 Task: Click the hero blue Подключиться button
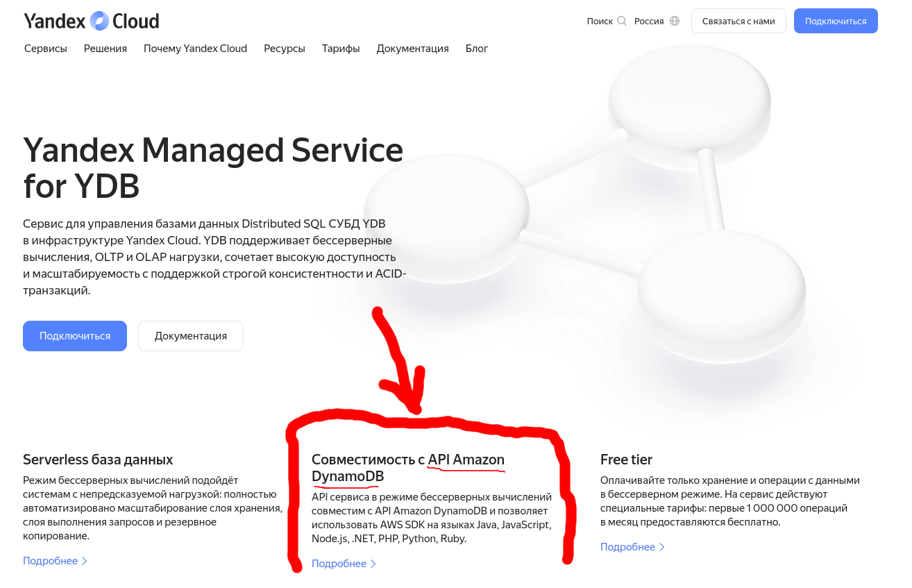[75, 336]
